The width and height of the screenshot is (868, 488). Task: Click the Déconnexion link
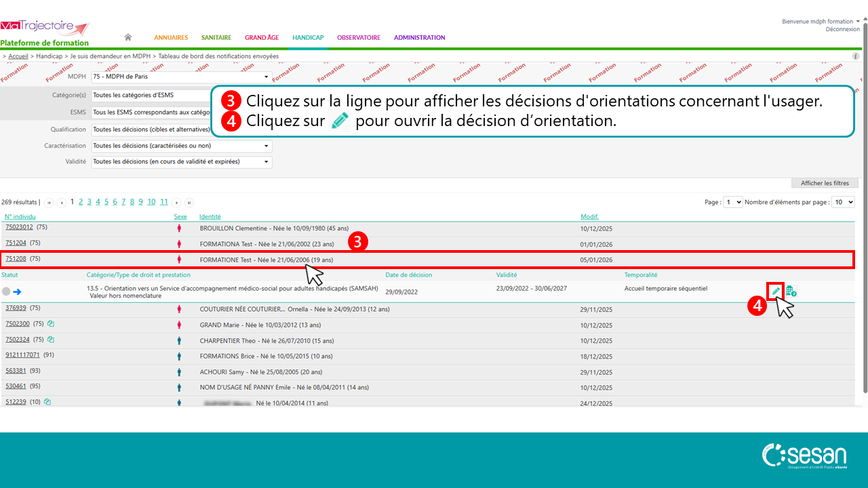tap(842, 29)
